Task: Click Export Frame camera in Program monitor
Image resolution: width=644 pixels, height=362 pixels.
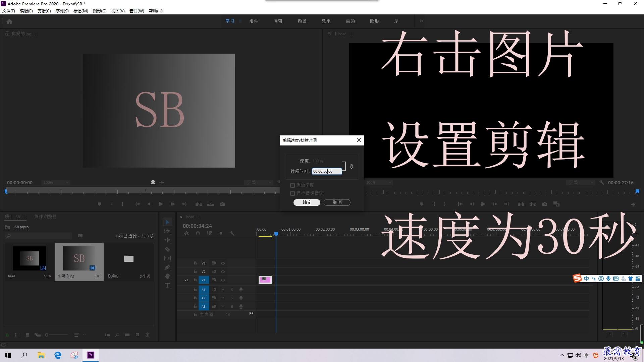Action: 545,204
